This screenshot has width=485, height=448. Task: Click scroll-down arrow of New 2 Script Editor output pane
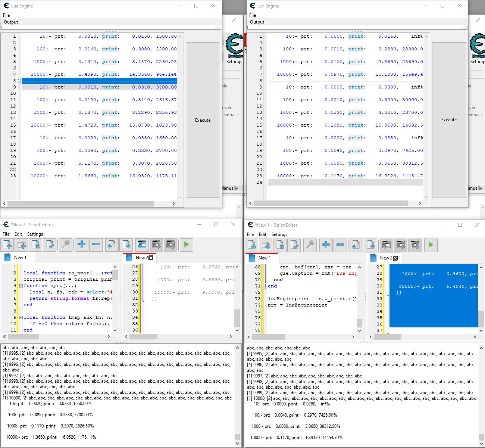pyautogui.click(x=237, y=444)
